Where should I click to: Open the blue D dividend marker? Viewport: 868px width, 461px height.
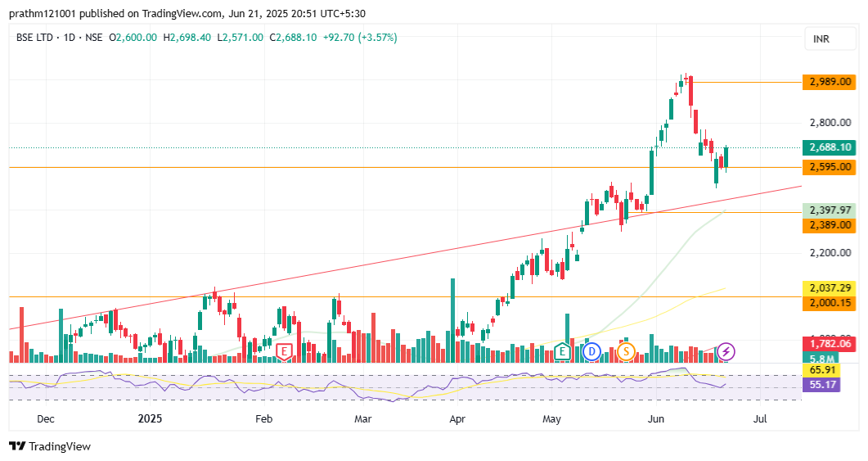pos(591,351)
